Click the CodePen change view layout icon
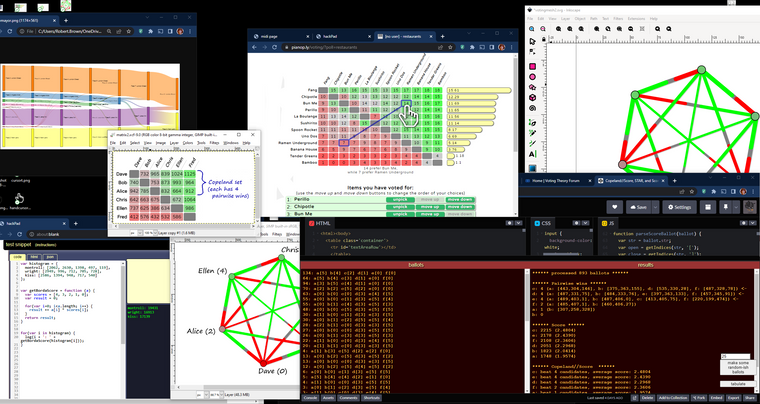 tap(708, 207)
